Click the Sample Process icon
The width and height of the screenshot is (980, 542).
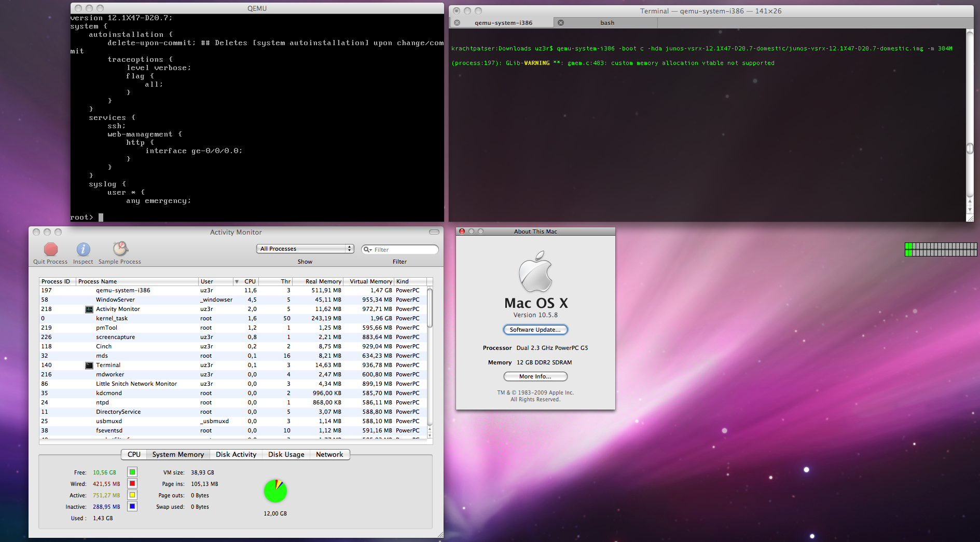tap(120, 249)
